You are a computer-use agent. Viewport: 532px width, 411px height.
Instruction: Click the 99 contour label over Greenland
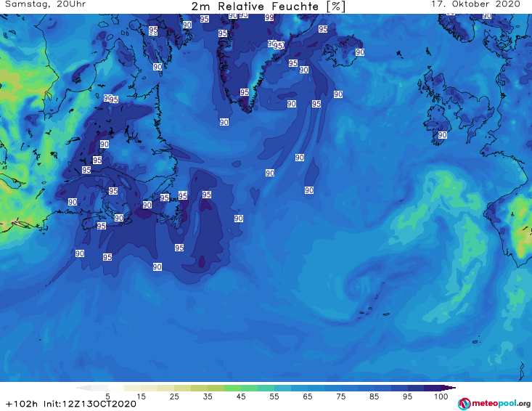269,17
